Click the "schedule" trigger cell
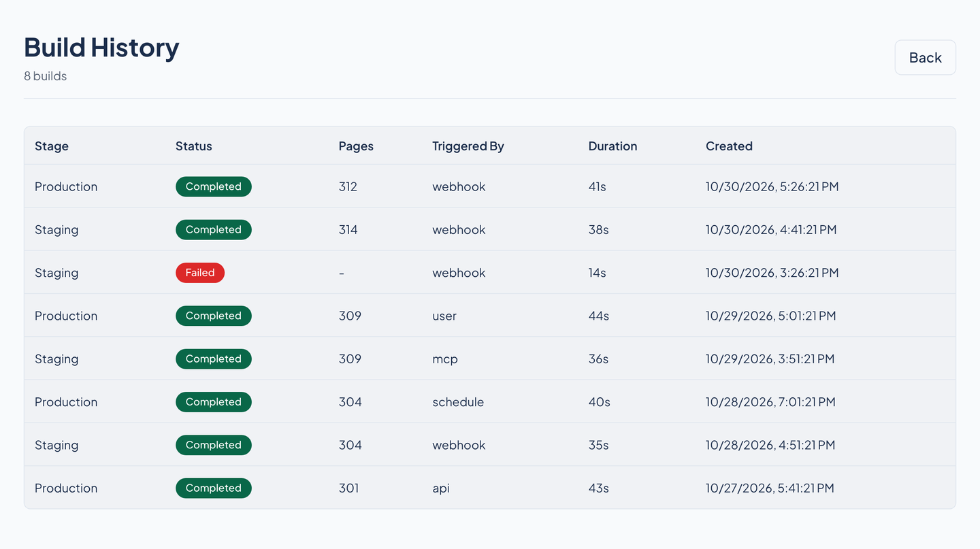The width and height of the screenshot is (980, 549). pos(458,402)
